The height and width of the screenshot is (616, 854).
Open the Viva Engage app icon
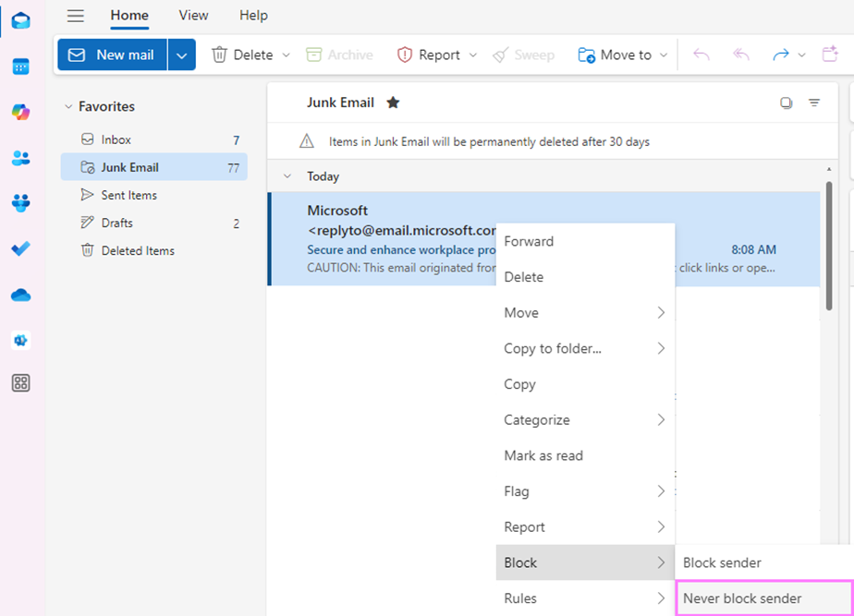click(x=20, y=340)
